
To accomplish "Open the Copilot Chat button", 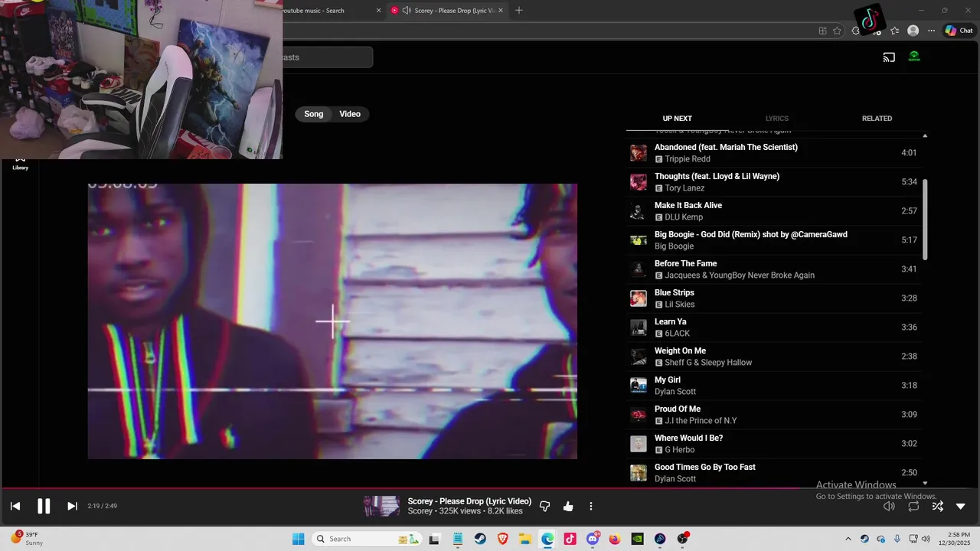I will pyautogui.click(x=959, y=31).
